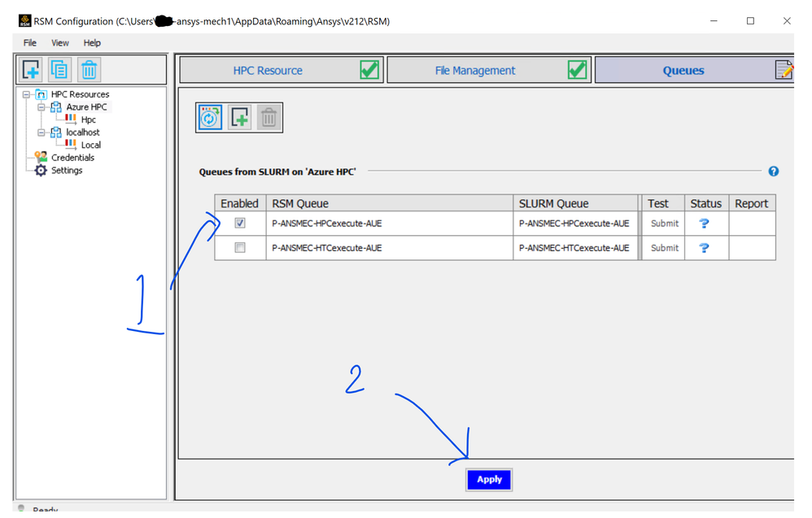Image resolution: width=812 pixels, height=518 pixels.
Task: Open the View menu
Action: pyautogui.click(x=60, y=43)
